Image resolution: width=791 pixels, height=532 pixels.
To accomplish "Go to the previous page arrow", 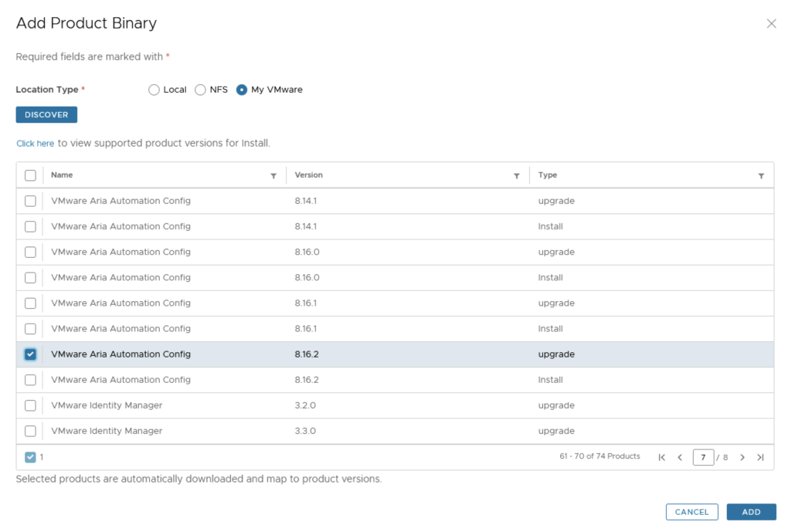I will click(680, 457).
